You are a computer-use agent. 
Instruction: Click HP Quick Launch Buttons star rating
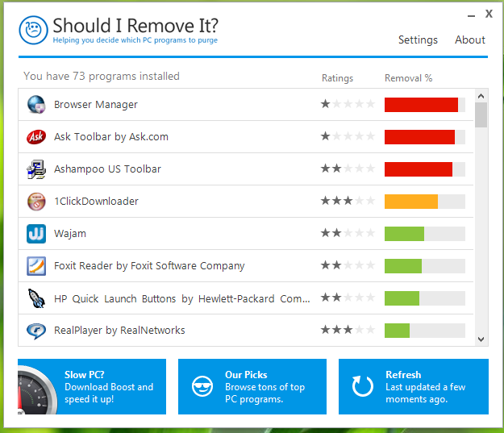point(348,298)
